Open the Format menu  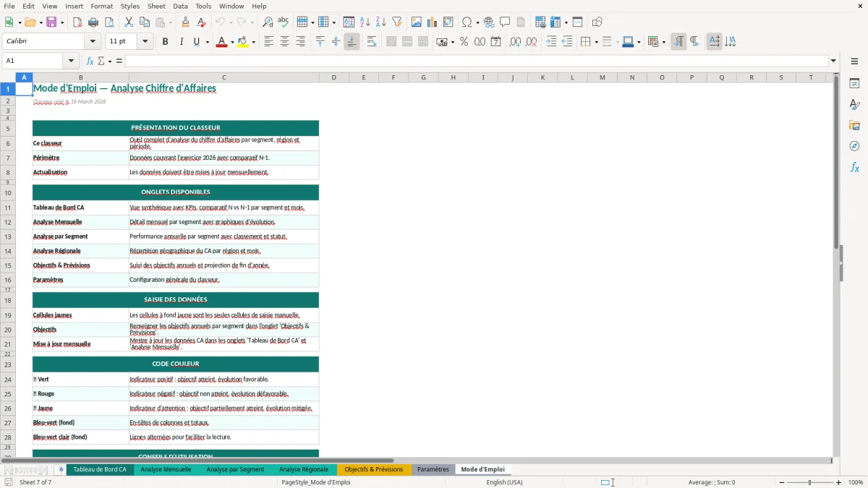click(101, 6)
